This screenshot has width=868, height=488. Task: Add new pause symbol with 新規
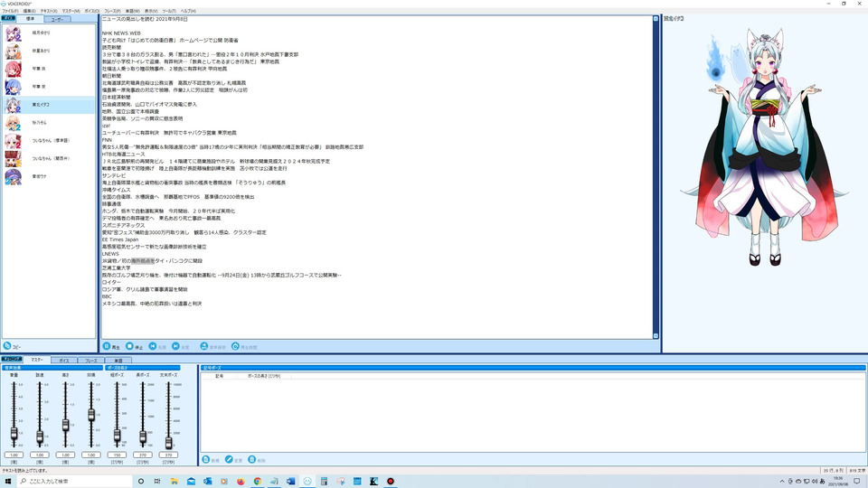211,460
